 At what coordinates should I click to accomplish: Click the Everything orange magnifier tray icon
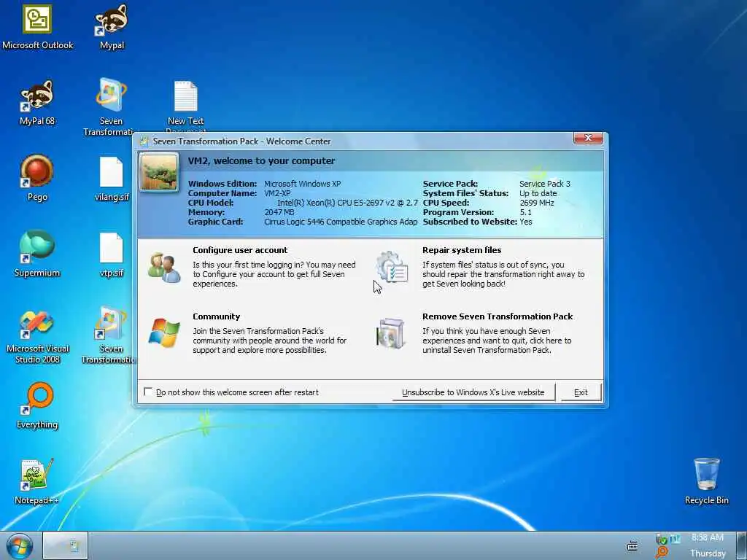tap(661, 553)
